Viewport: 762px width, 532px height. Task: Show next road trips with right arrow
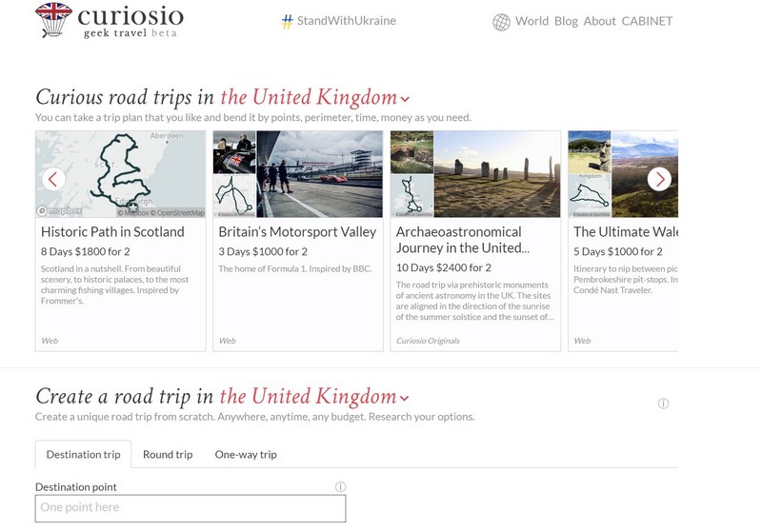659,179
